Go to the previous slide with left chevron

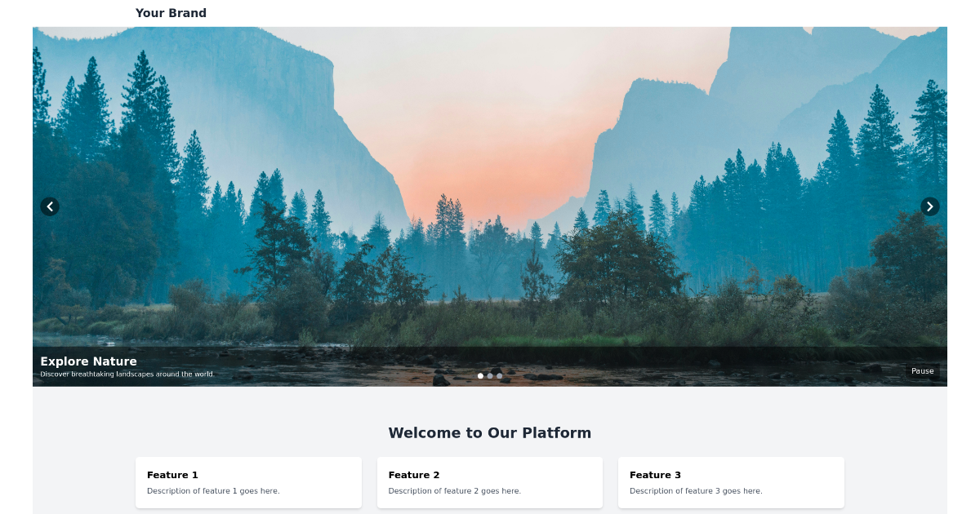pos(50,206)
